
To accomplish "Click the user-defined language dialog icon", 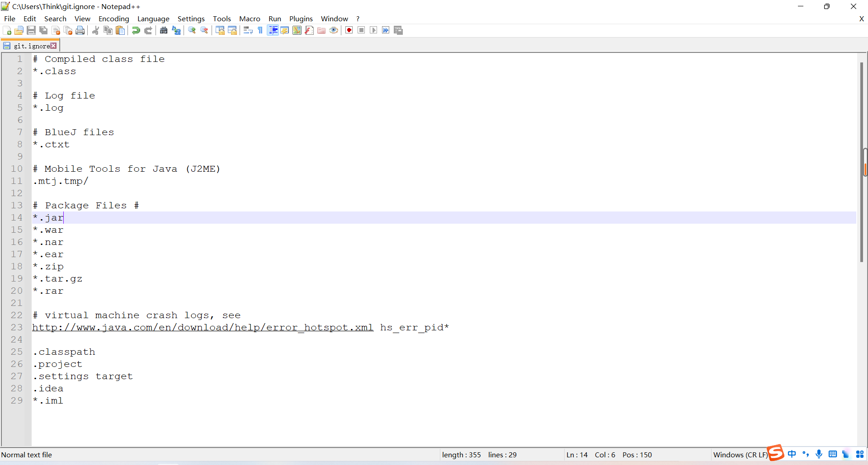I will (285, 30).
